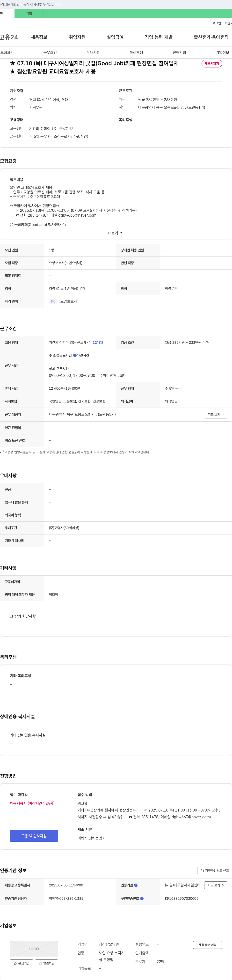Open the 출산휴가·육아휴직 menu
This screenshot has width=232, height=980.
(211, 37)
